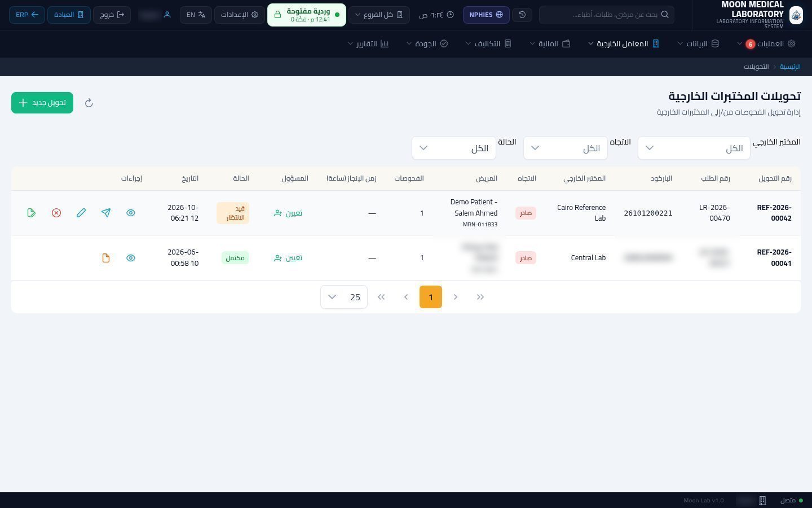Open الحالة filter dropdown

453,148
